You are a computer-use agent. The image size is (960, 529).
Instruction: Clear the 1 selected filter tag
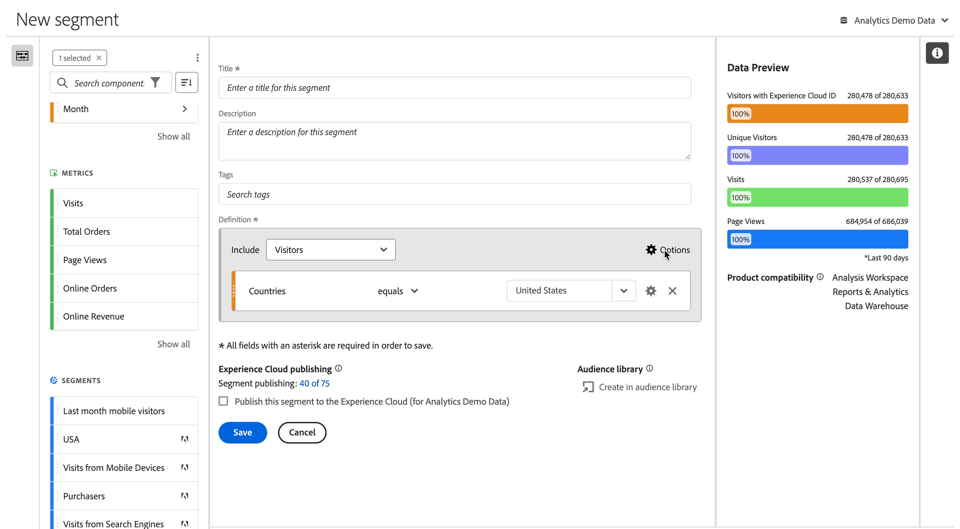99,58
